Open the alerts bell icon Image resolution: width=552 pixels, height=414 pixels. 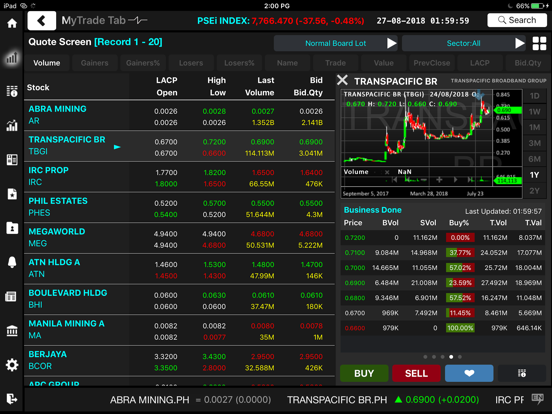[x=12, y=262]
